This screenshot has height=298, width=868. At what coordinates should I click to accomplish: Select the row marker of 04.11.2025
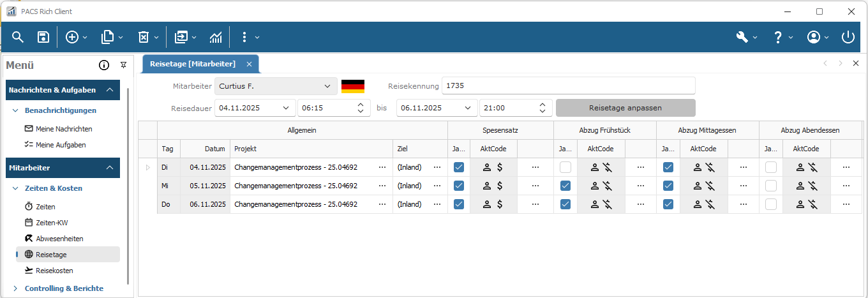click(x=148, y=167)
